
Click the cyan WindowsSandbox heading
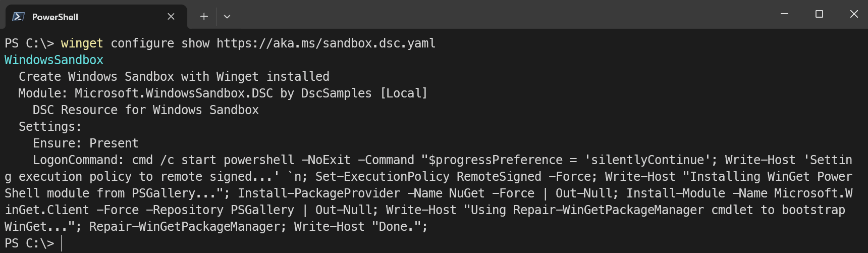point(54,60)
